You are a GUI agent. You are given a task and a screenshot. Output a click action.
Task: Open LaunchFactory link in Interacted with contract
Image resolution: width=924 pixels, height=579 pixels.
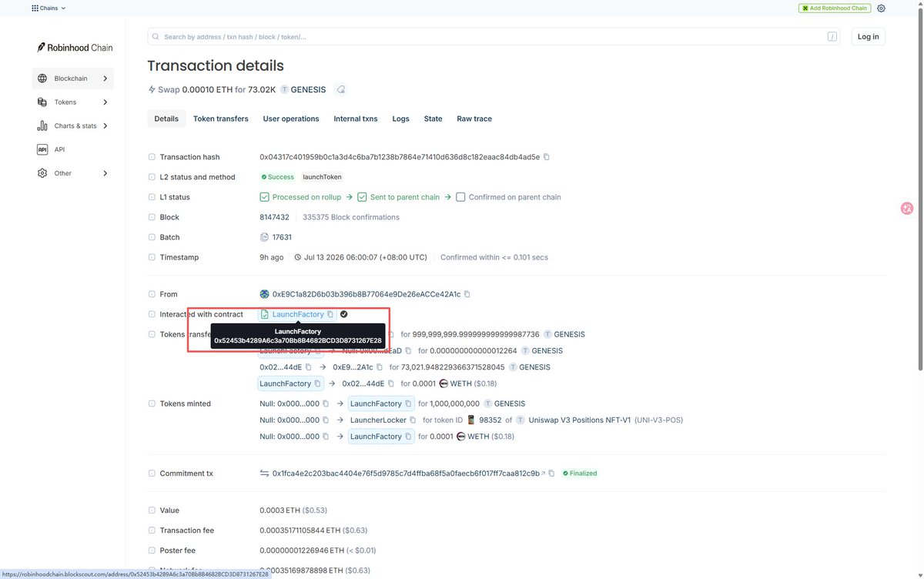click(x=298, y=314)
